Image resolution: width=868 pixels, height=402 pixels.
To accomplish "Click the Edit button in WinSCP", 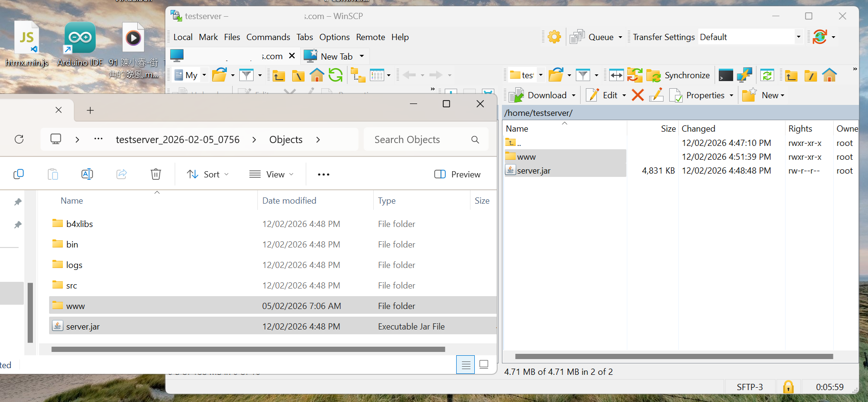I will (x=602, y=95).
